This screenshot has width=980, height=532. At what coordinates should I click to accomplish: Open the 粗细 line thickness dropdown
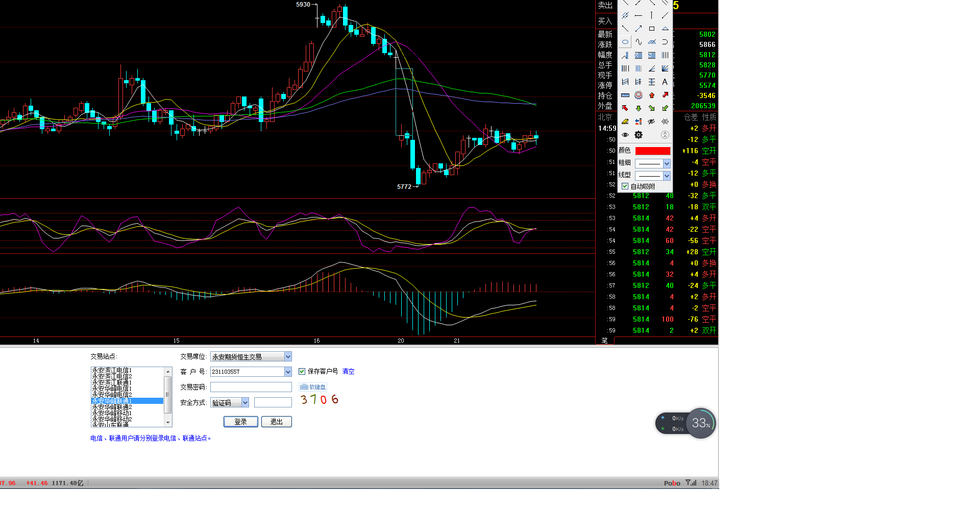[666, 163]
